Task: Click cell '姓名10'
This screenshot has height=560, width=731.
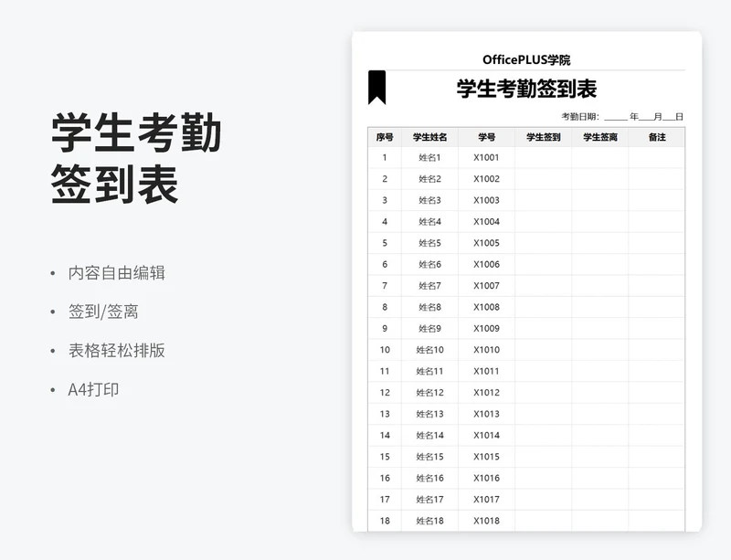Action: pos(429,350)
